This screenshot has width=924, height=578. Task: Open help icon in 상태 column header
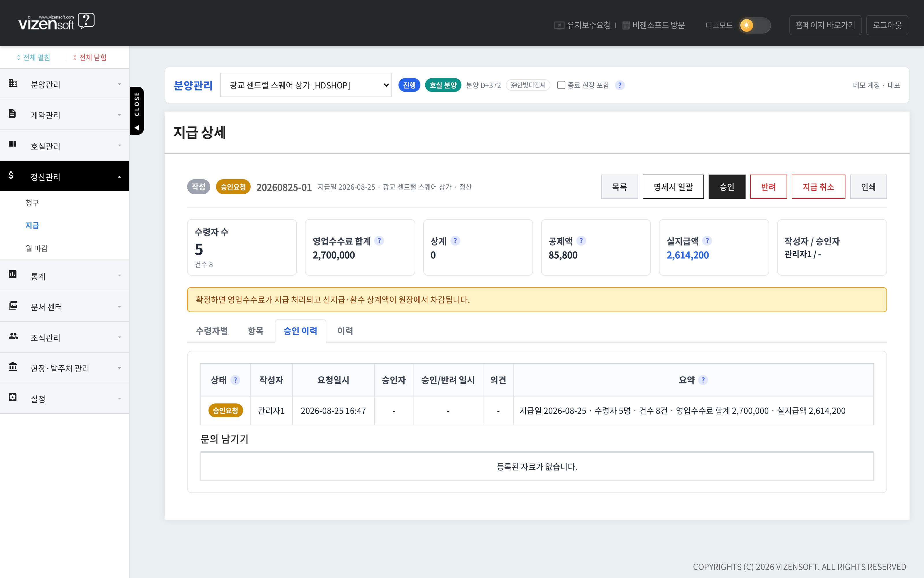pos(235,380)
